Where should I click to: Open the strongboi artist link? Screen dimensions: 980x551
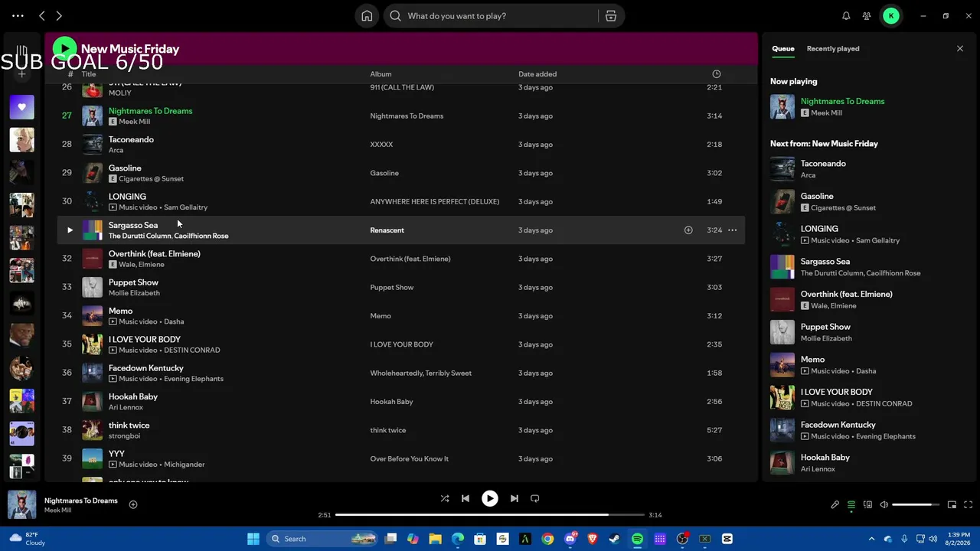click(124, 436)
